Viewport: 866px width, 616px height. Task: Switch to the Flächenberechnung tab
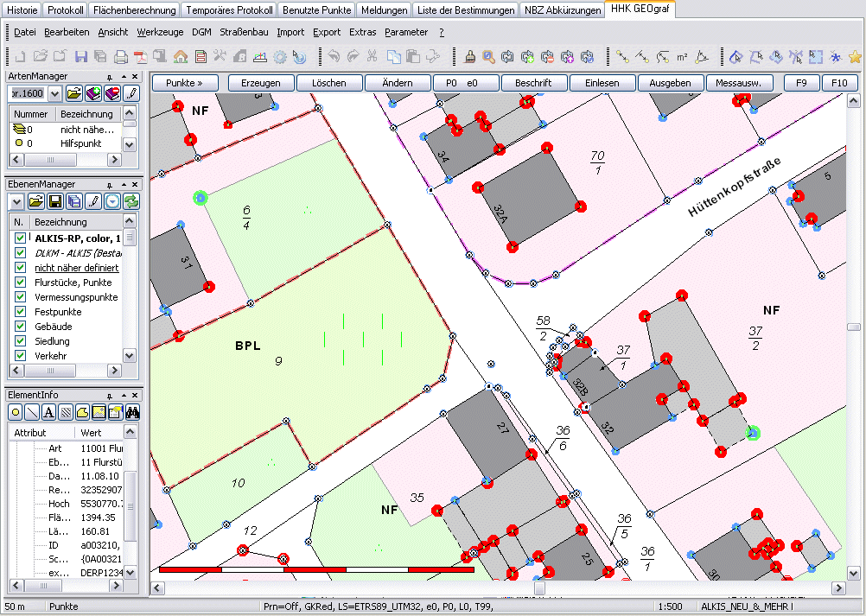pyautogui.click(x=135, y=10)
